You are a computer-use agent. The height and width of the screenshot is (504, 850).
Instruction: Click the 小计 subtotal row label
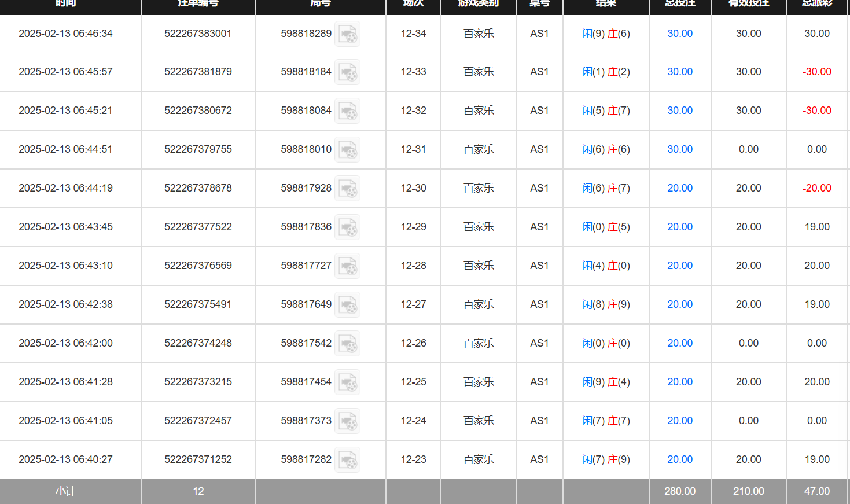(x=65, y=491)
